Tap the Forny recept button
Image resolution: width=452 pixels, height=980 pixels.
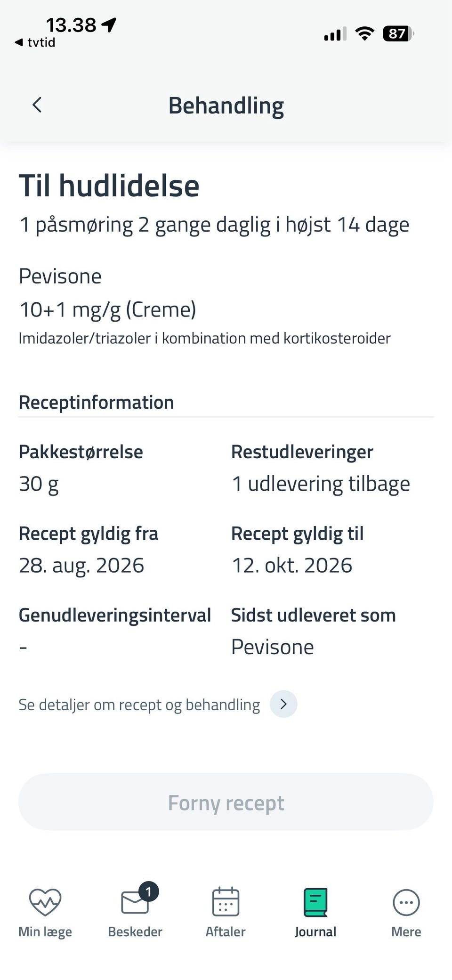coord(226,802)
